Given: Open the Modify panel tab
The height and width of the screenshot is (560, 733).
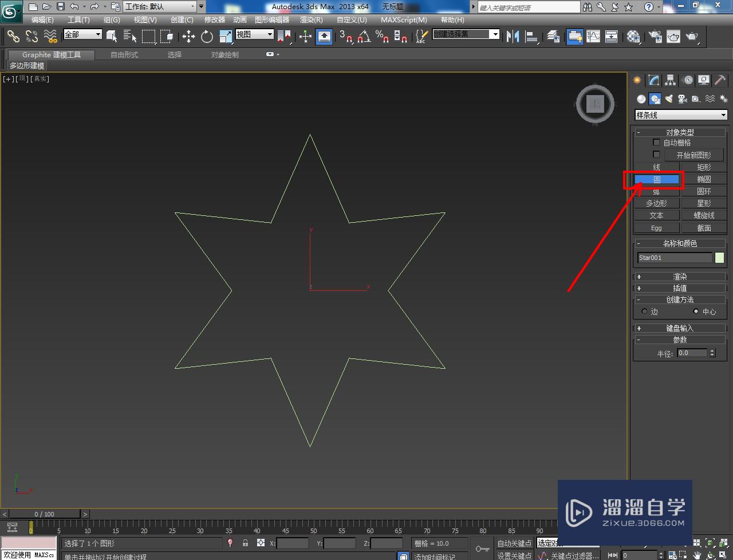Looking at the screenshot, I should coord(653,80).
